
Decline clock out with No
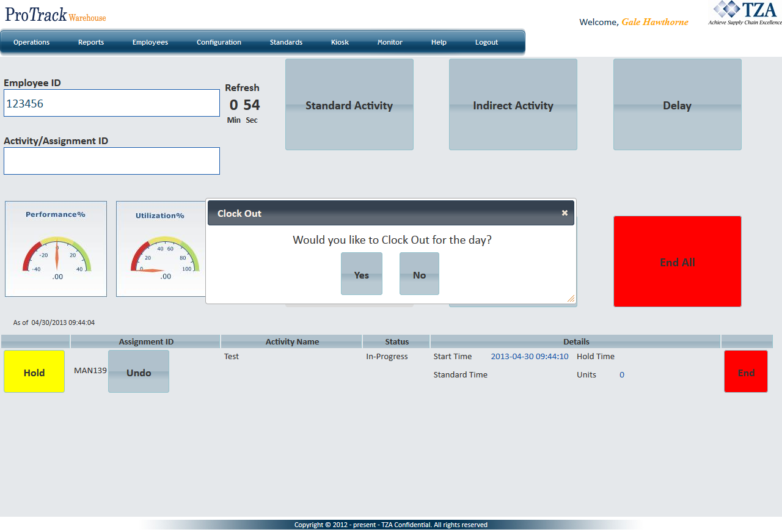[x=419, y=274]
